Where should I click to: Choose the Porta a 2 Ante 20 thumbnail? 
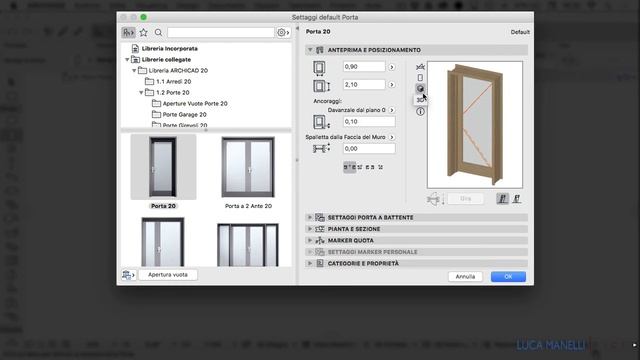click(248, 167)
